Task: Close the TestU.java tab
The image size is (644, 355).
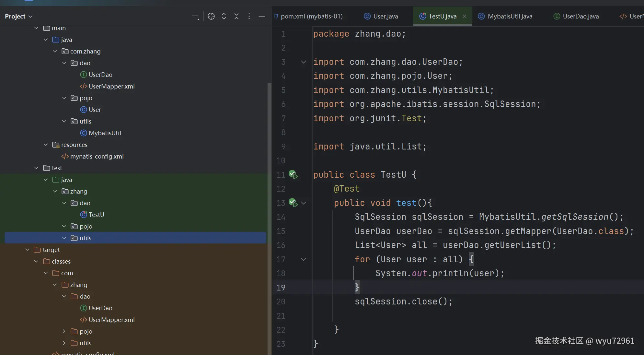Action: tap(465, 16)
